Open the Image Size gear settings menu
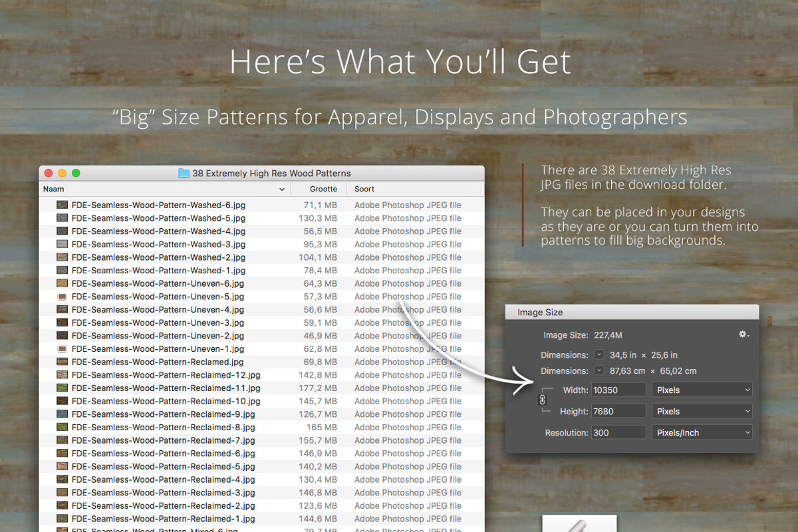The width and height of the screenshot is (798, 532). point(743,334)
